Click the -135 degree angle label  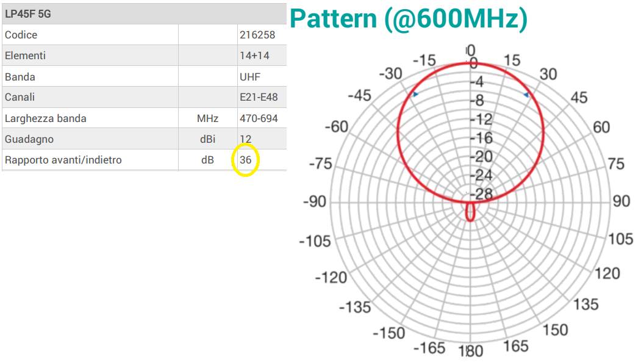(355, 307)
